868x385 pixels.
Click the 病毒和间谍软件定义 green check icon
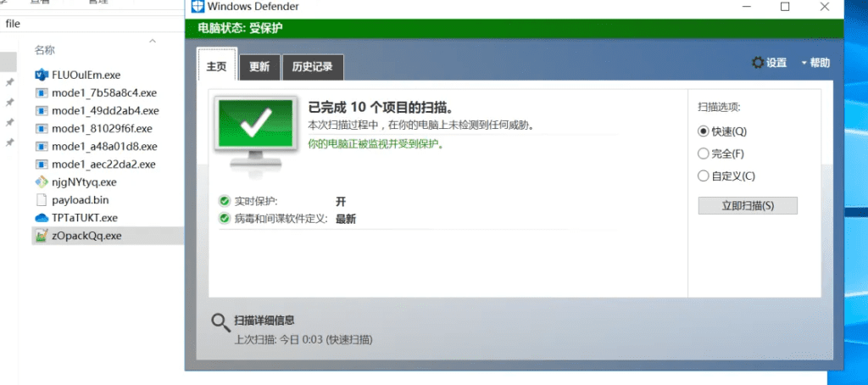click(x=224, y=219)
